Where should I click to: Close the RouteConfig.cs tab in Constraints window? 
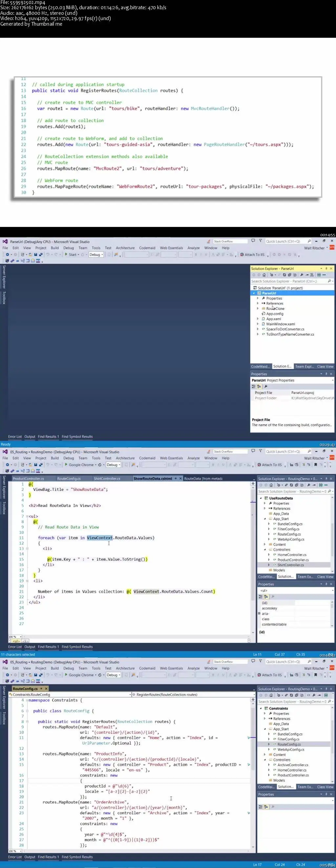point(46,689)
